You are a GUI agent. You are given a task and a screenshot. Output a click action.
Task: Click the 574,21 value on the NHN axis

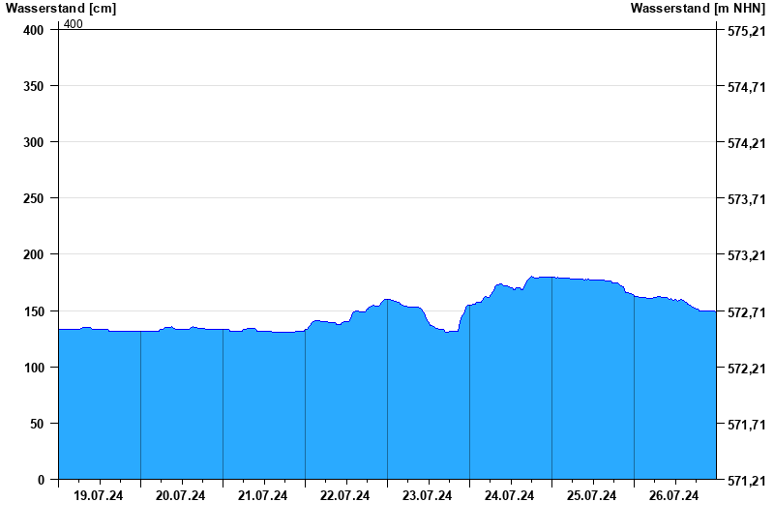pos(745,143)
